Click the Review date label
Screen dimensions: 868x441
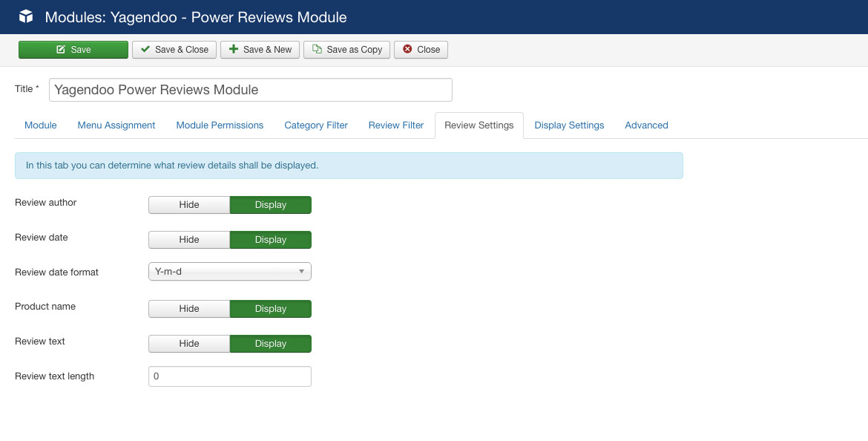tap(42, 238)
